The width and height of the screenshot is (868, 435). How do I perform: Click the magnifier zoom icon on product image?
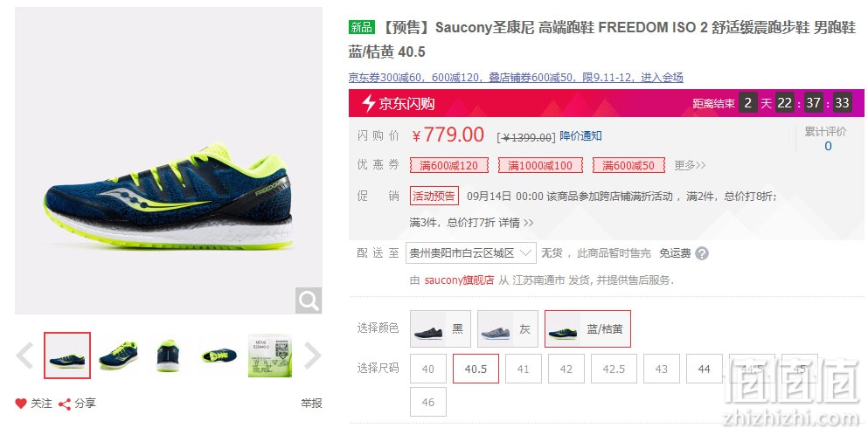pyautogui.click(x=309, y=300)
